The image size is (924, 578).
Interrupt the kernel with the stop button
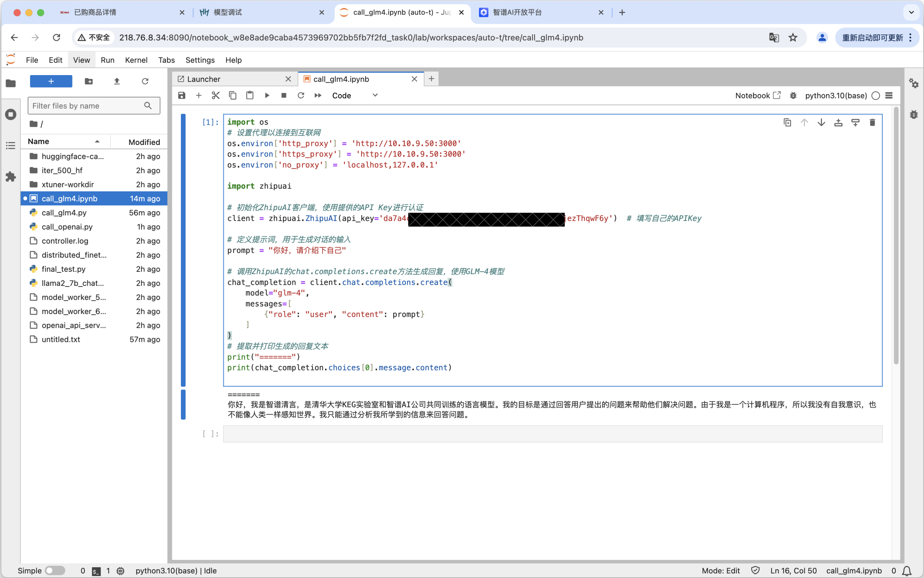point(284,95)
